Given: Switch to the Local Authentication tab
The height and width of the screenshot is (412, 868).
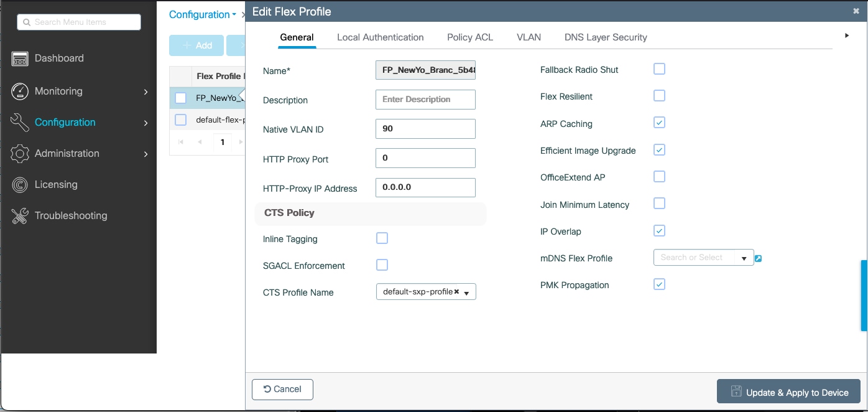Looking at the screenshot, I should (x=380, y=37).
